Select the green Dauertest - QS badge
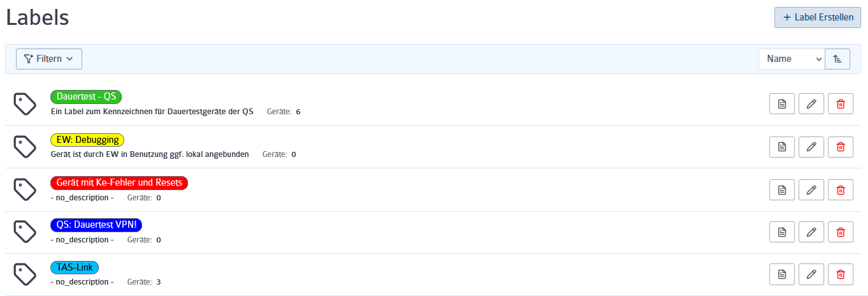The width and height of the screenshot is (868, 296). [x=86, y=97]
